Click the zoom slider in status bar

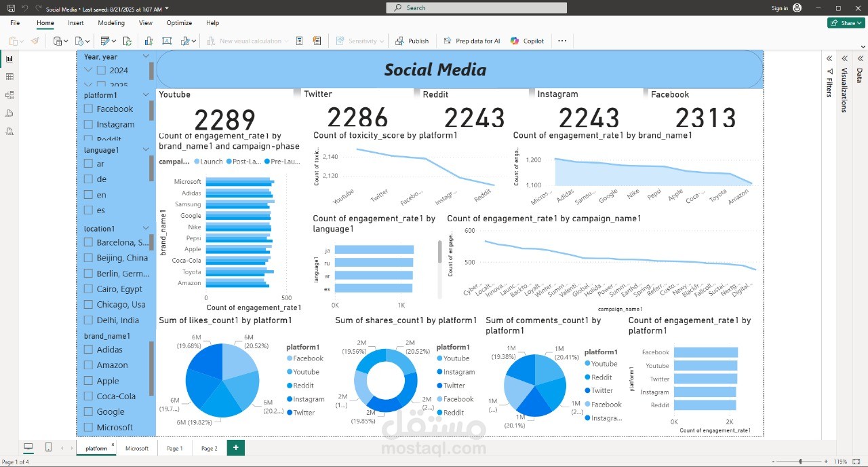[x=801, y=462]
